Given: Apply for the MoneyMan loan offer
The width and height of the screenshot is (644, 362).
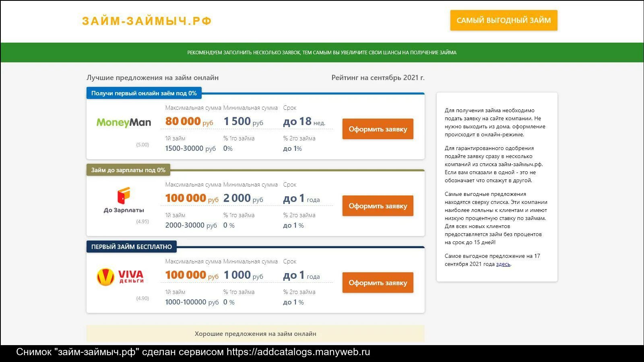Looking at the screenshot, I should tap(378, 129).
